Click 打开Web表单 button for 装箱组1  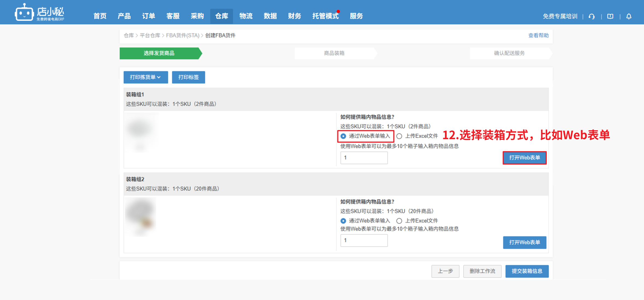coord(524,158)
